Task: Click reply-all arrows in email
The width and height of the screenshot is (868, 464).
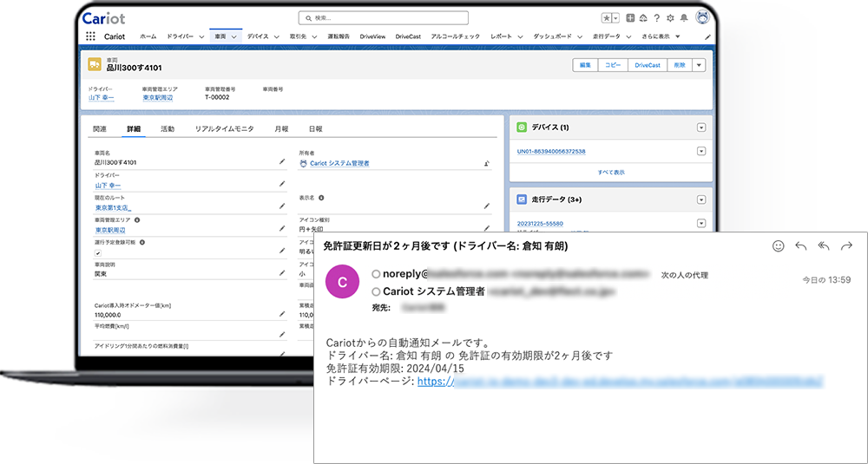Action: (x=824, y=246)
